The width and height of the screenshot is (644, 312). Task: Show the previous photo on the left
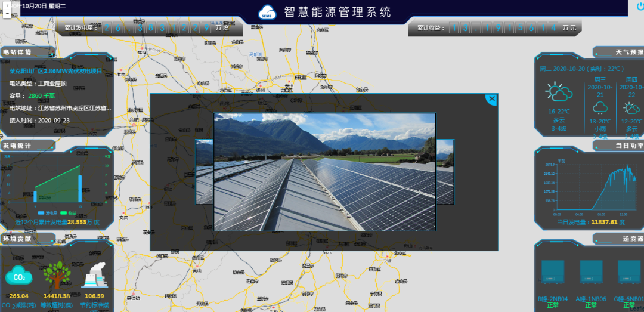205,172
